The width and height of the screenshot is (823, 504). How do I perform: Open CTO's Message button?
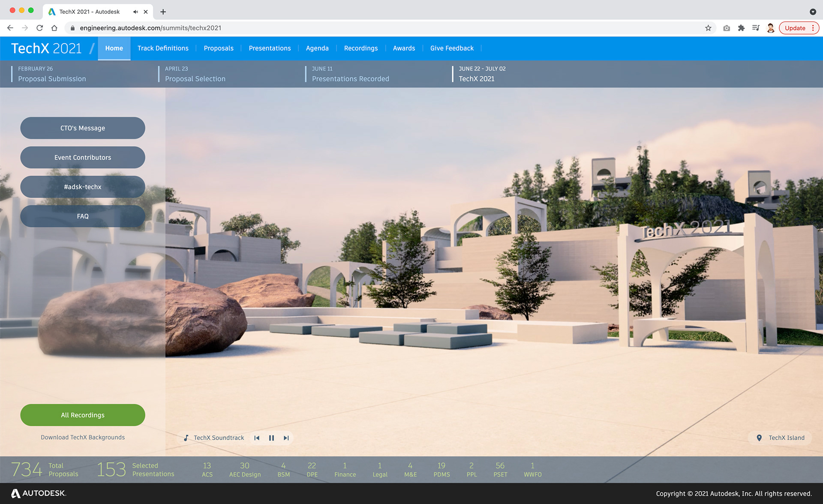[83, 128]
